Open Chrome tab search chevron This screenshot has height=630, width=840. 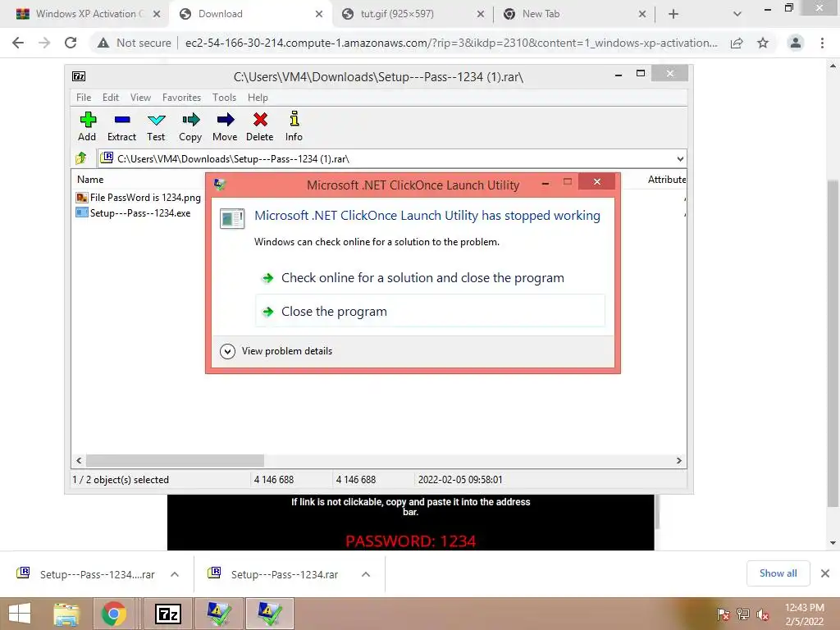[x=737, y=14]
